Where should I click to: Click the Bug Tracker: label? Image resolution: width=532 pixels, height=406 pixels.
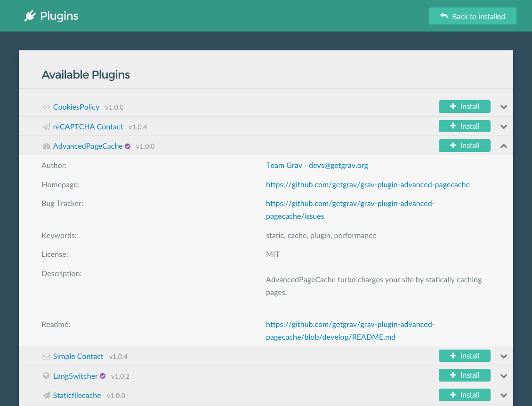pos(63,204)
